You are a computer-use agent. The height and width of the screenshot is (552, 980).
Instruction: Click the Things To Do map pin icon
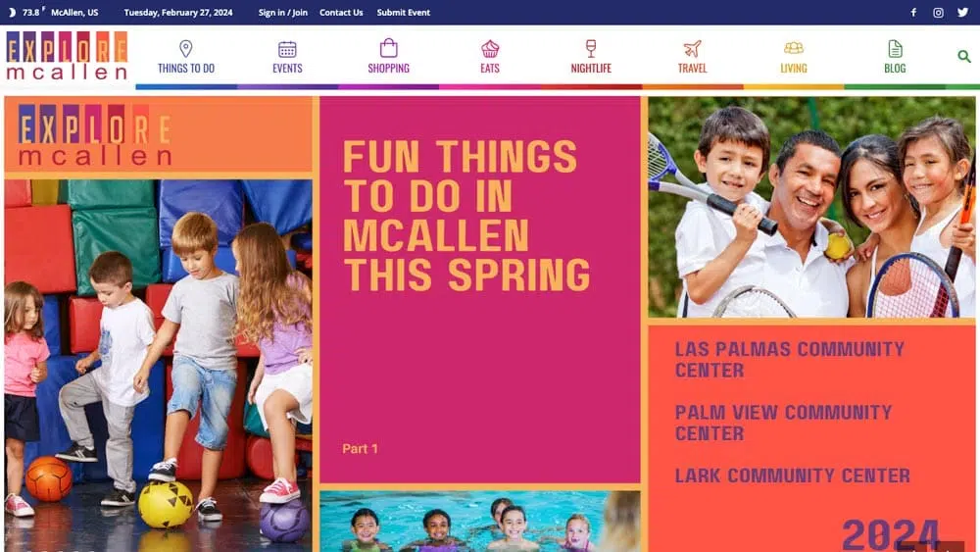coord(185,49)
